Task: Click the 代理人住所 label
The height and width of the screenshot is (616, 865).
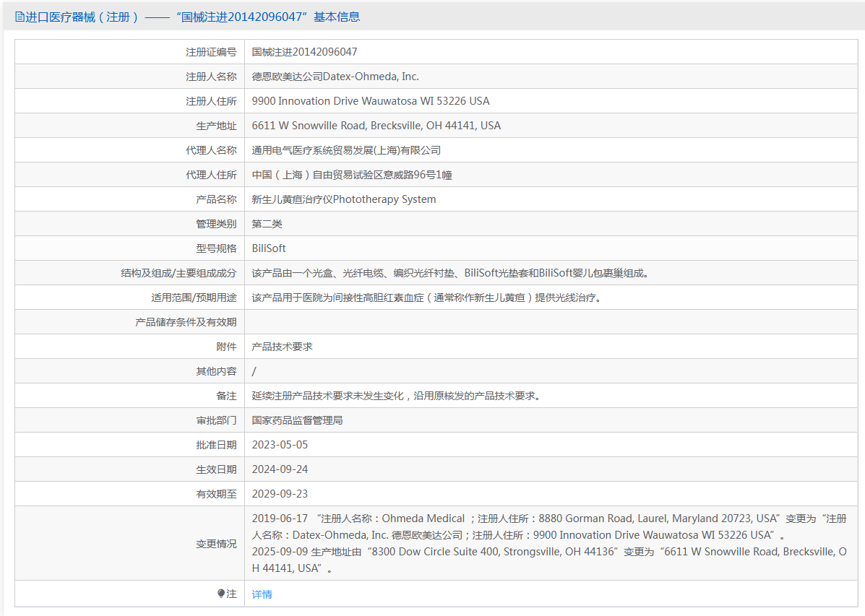Action: coord(211,175)
